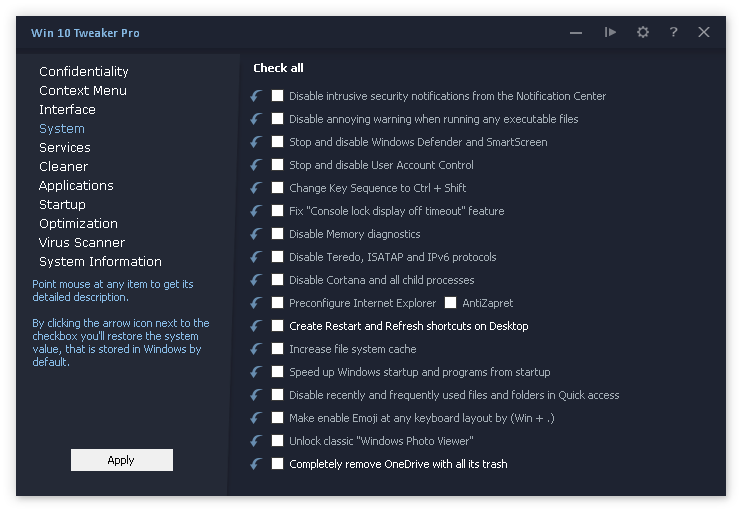Image resolution: width=742 pixels, height=512 pixels.
Task: Open the settings gear in title bar
Action: [643, 32]
